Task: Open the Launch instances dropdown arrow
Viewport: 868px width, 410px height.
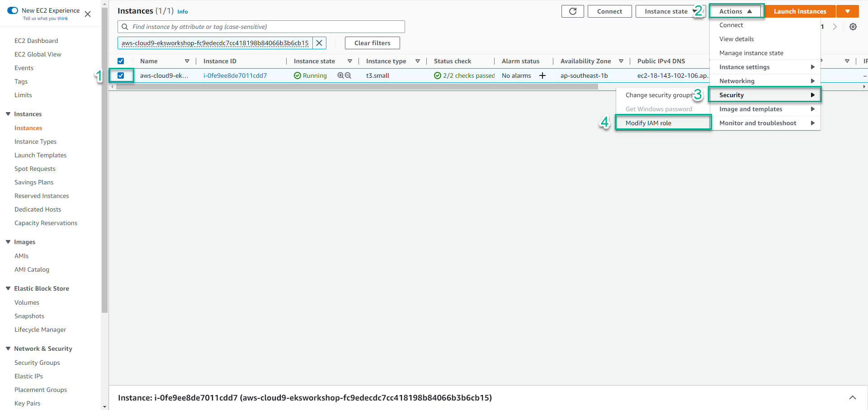Action: click(848, 11)
